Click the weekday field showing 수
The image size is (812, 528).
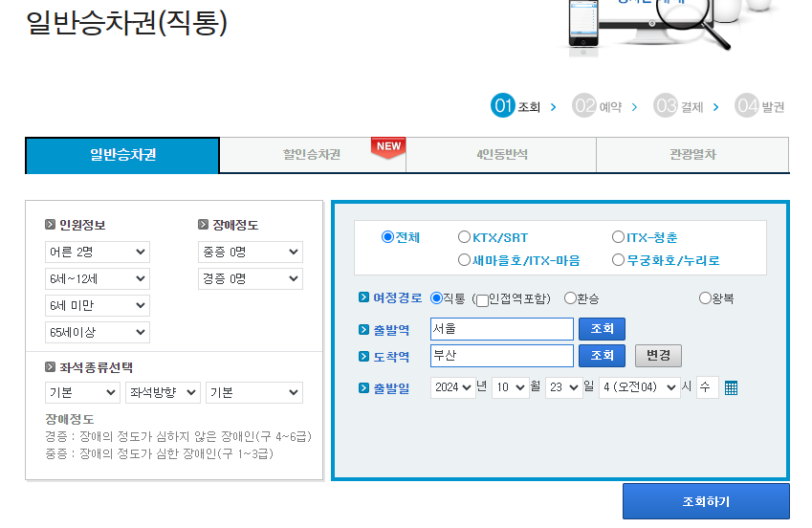(708, 387)
